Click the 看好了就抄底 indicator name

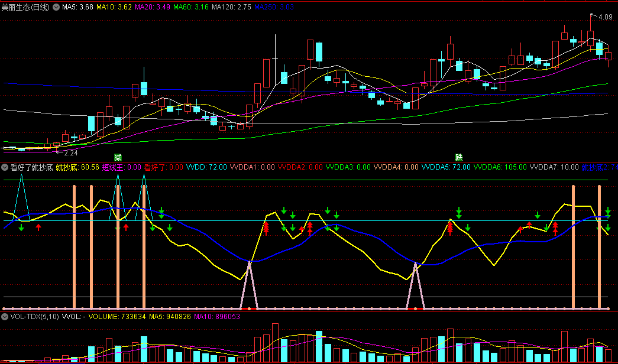point(31,167)
